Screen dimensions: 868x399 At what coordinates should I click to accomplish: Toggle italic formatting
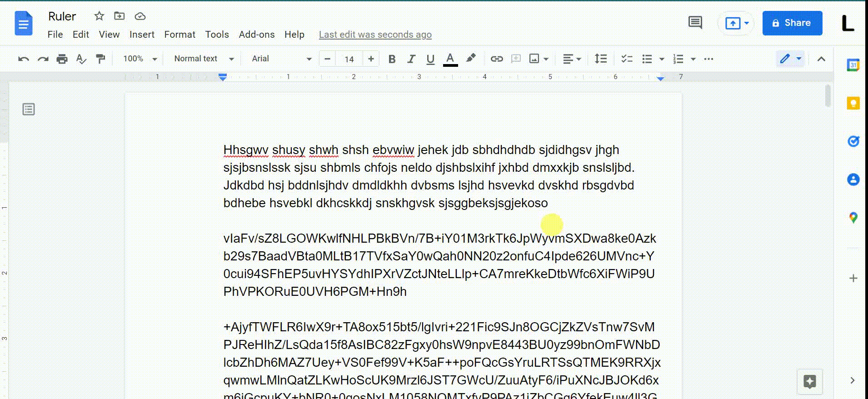[411, 59]
